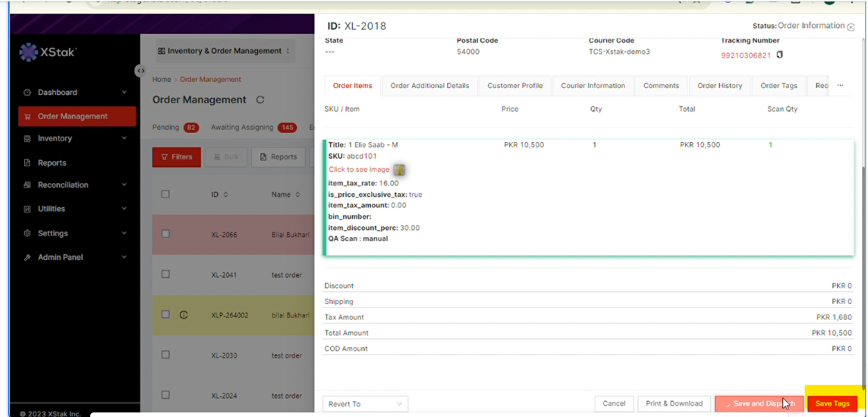Tick the checkbox for order XL-2066
The width and height of the screenshot is (868, 417).
[165, 235]
